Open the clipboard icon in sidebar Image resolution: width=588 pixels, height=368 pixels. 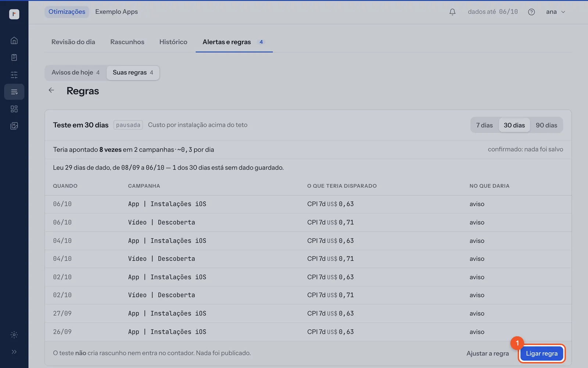coord(14,57)
